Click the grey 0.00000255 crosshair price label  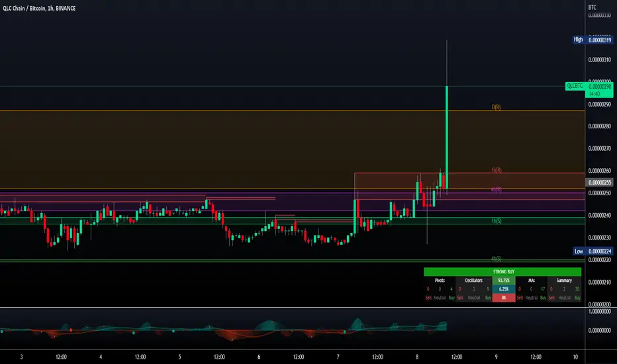(599, 182)
